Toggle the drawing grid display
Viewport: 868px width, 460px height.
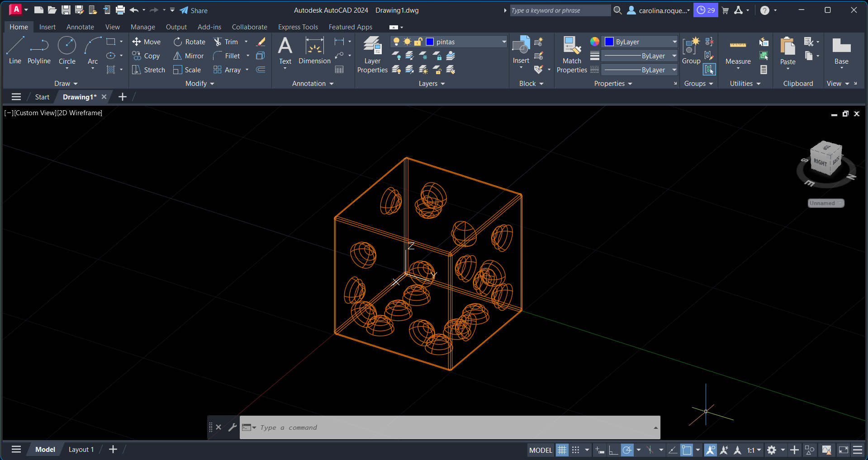click(562, 450)
